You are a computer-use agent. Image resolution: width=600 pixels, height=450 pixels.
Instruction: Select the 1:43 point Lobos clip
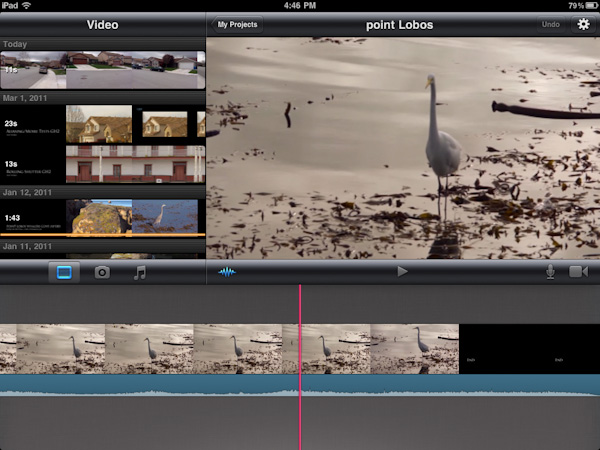pyautogui.click(x=103, y=217)
